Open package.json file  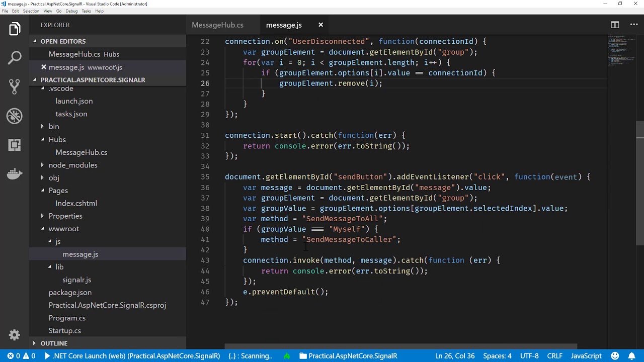coord(70,293)
